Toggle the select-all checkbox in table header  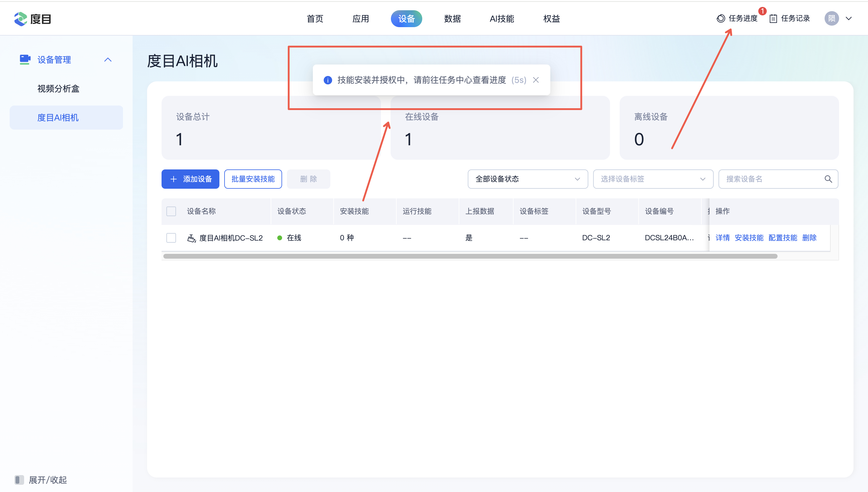[x=171, y=211]
